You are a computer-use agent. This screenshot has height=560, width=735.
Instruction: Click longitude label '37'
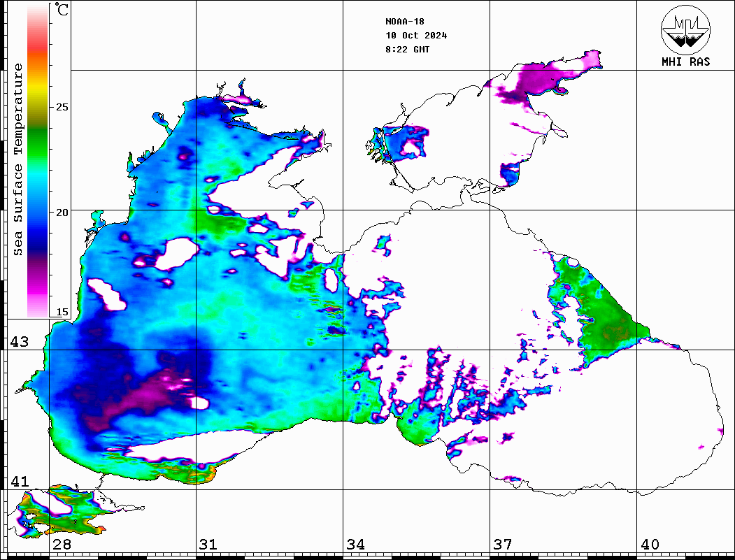[503, 545]
